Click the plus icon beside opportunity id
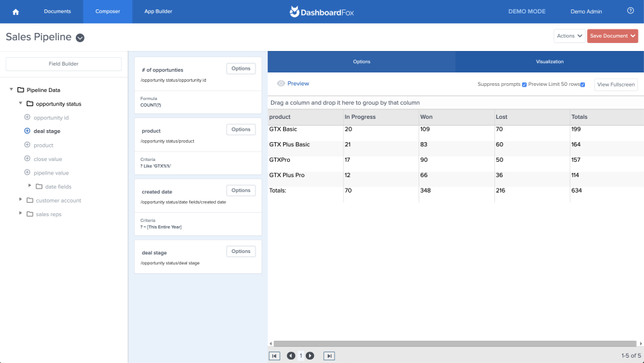The height and width of the screenshot is (363, 644). click(27, 117)
